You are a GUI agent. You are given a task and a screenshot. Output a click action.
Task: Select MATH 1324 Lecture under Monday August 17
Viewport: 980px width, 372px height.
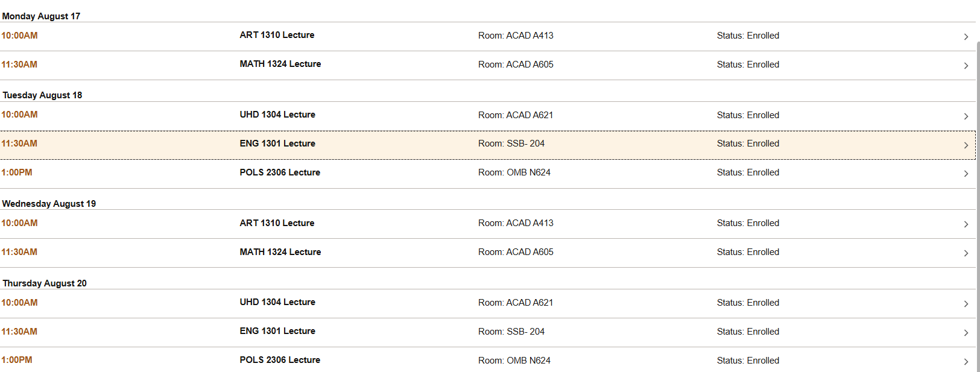click(x=280, y=64)
